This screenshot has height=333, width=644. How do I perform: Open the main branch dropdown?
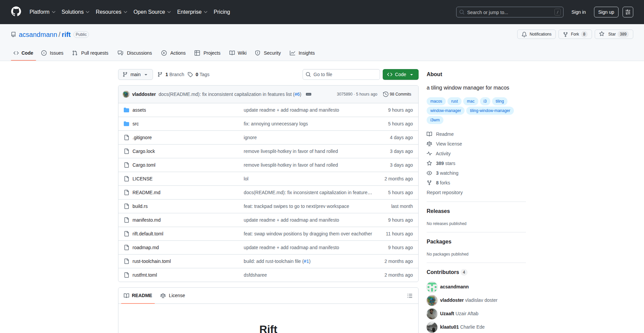coord(135,74)
